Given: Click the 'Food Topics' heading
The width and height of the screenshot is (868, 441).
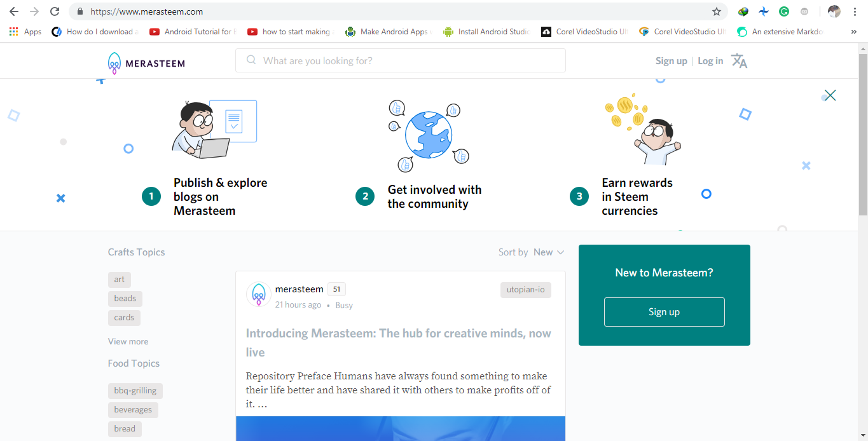Looking at the screenshot, I should tap(134, 363).
